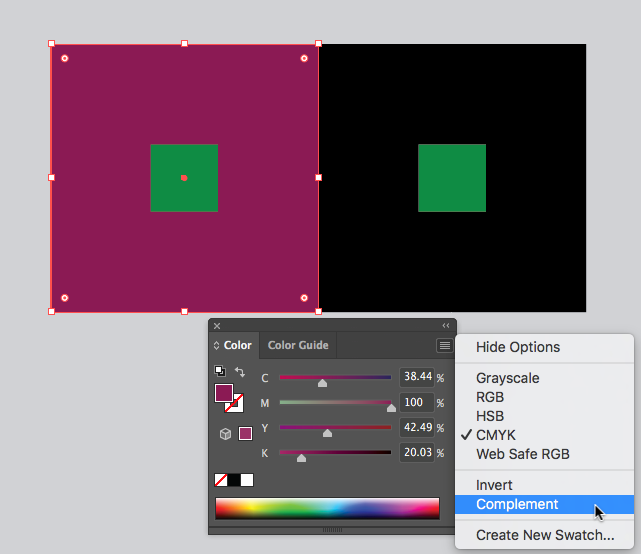
Task: Close the Color panel with the X icon
Action: tap(217, 326)
